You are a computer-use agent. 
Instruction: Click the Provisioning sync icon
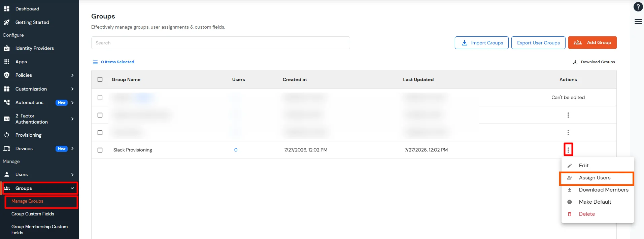click(x=7, y=135)
